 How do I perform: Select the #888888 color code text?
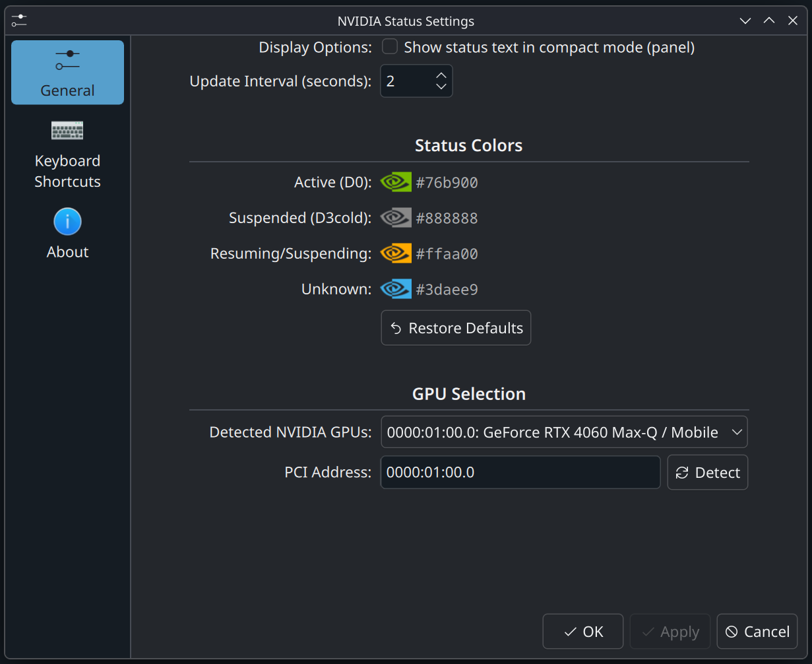[447, 218]
